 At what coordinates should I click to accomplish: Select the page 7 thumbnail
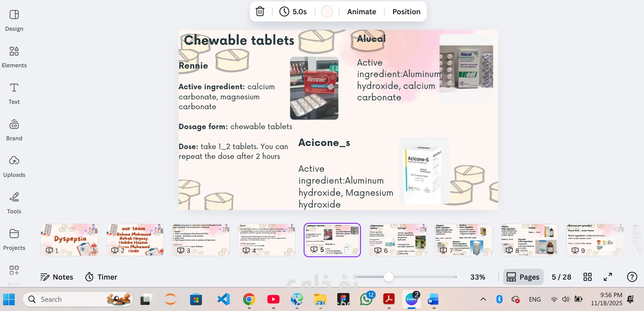(464, 240)
